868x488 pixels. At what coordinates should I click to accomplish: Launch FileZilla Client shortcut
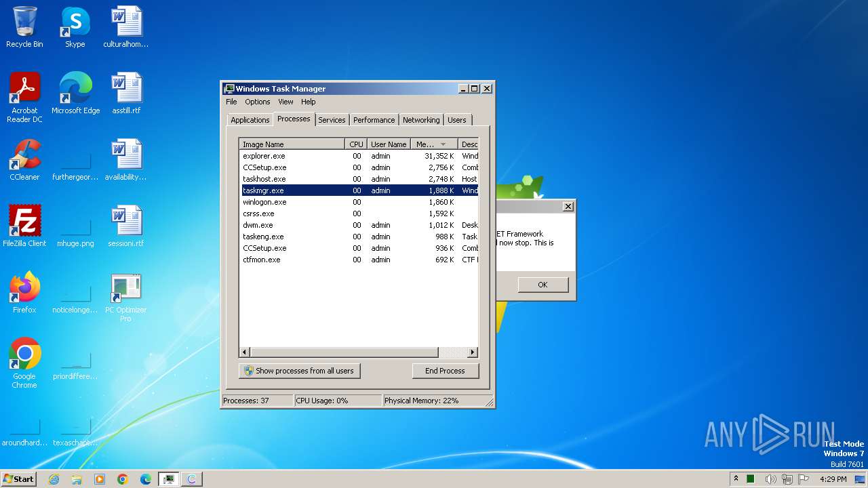pos(24,226)
